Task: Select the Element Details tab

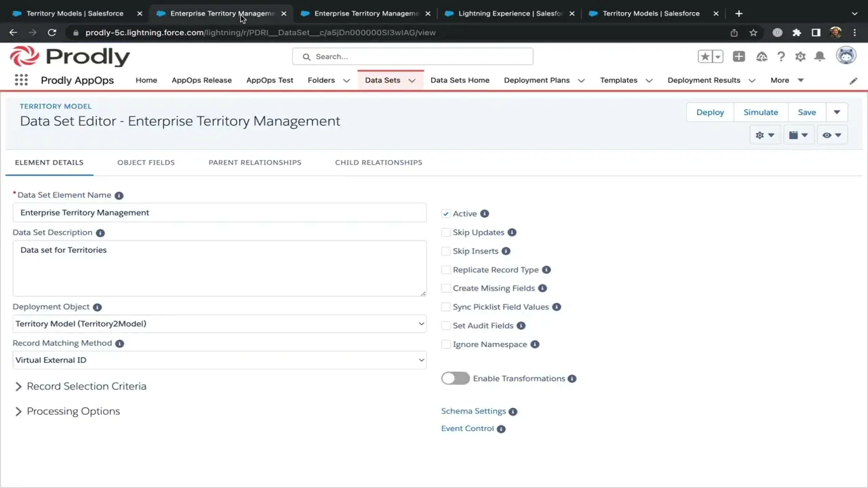Action: click(49, 163)
